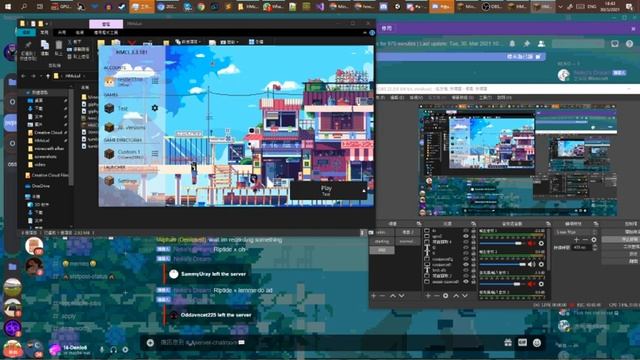Screen dimensions: 640x360
Task: Open the Steam icon in the taskbar
Action: [x=122, y=7]
